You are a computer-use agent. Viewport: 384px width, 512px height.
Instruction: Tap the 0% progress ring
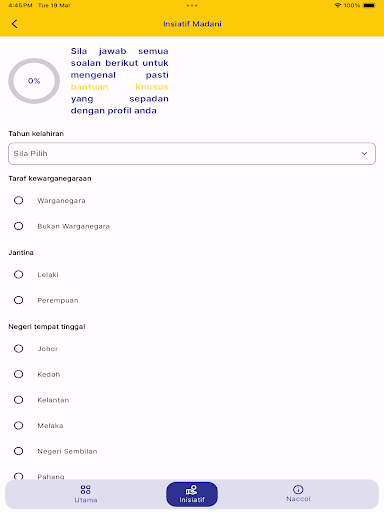pyautogui.click(x=34, y=81)
